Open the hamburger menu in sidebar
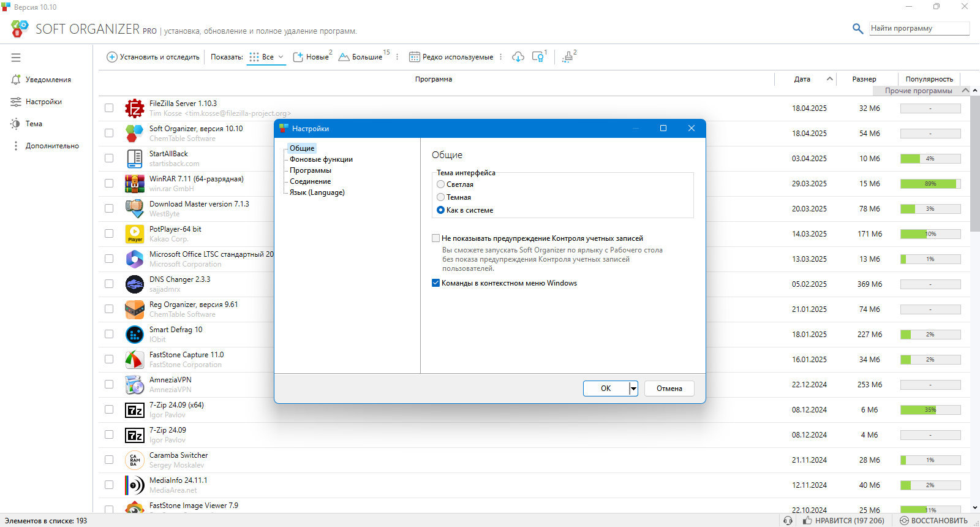Viewport: 980px width, 527px height. (x=16, y=58)
